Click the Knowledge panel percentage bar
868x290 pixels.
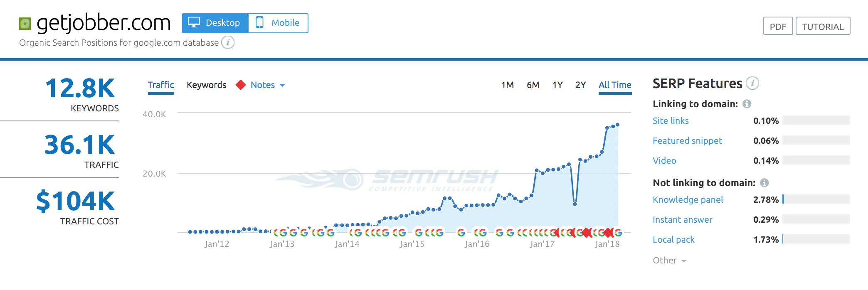[816, 199]
